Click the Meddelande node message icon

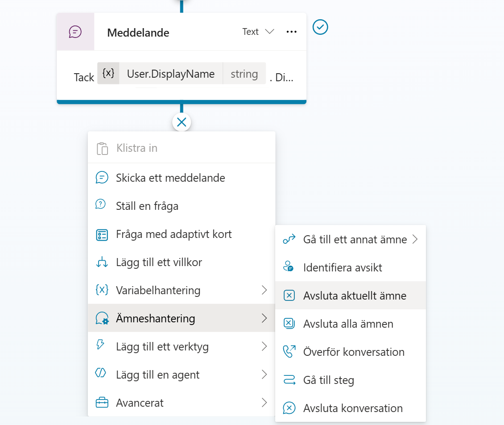pyautogui.click(x=75, y=32)
